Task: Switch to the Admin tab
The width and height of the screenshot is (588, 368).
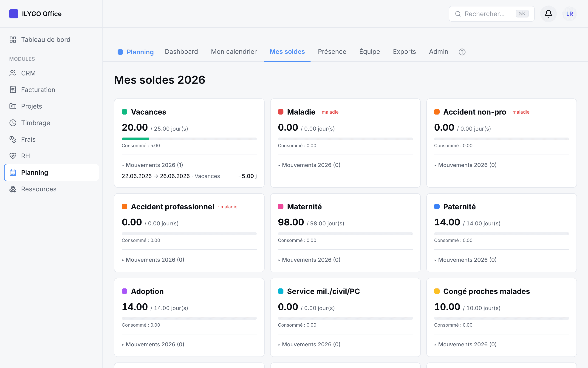Action: pyautogui.click(x=438, y=52)
